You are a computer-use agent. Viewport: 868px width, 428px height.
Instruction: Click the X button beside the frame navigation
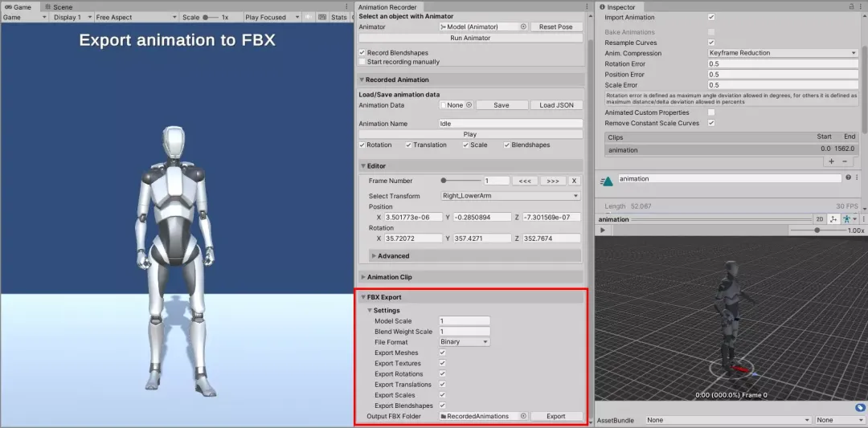575,181
